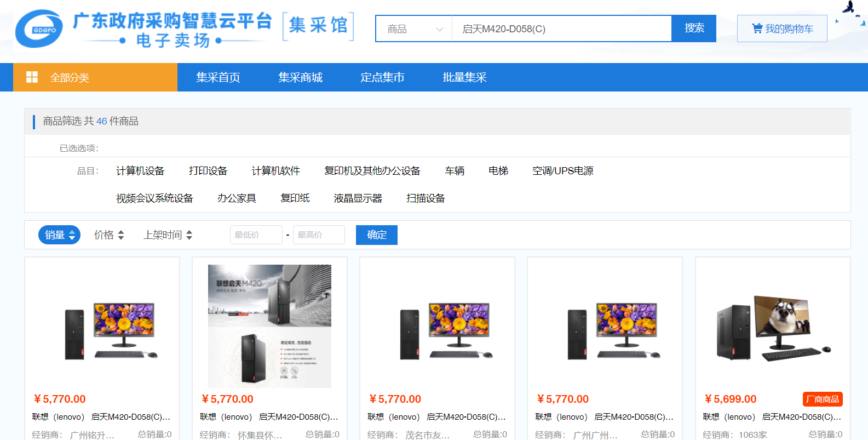Image resolution: width=868 pixels, height=440 pixels.
Task: Click the shopping cart icon
Action: [757, 28]
